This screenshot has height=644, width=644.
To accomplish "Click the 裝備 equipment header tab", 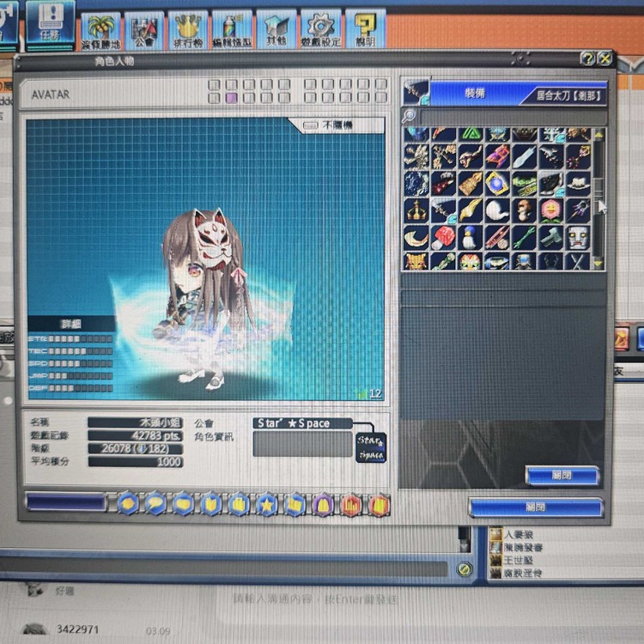I will click(475, 94).
